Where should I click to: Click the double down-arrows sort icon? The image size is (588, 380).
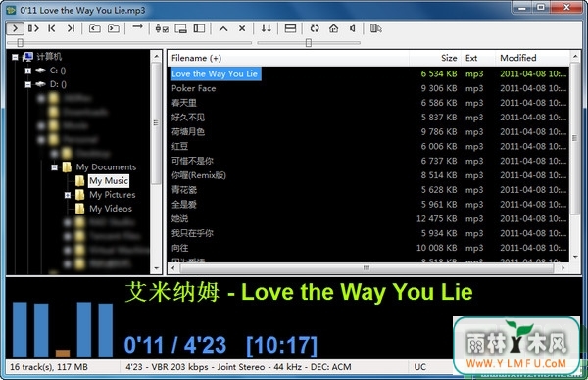click(267, 28)
